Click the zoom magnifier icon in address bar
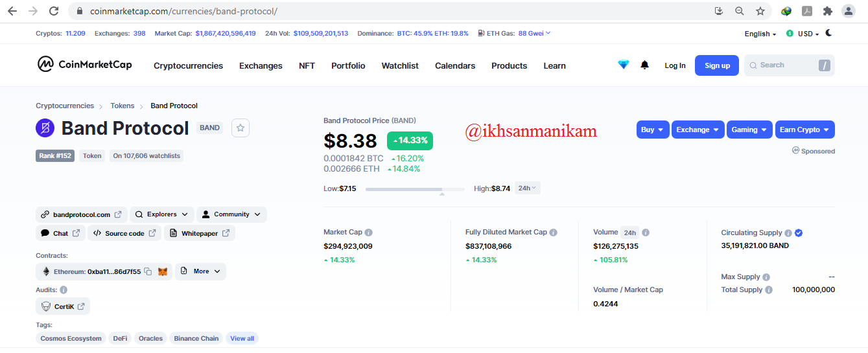 pyautogui.click(x=739, y=11)
